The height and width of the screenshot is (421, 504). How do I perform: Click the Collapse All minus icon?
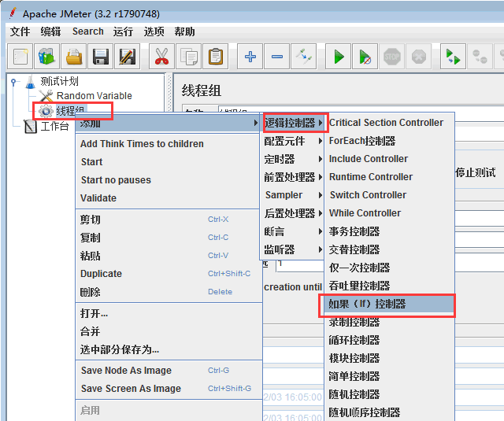276,57
